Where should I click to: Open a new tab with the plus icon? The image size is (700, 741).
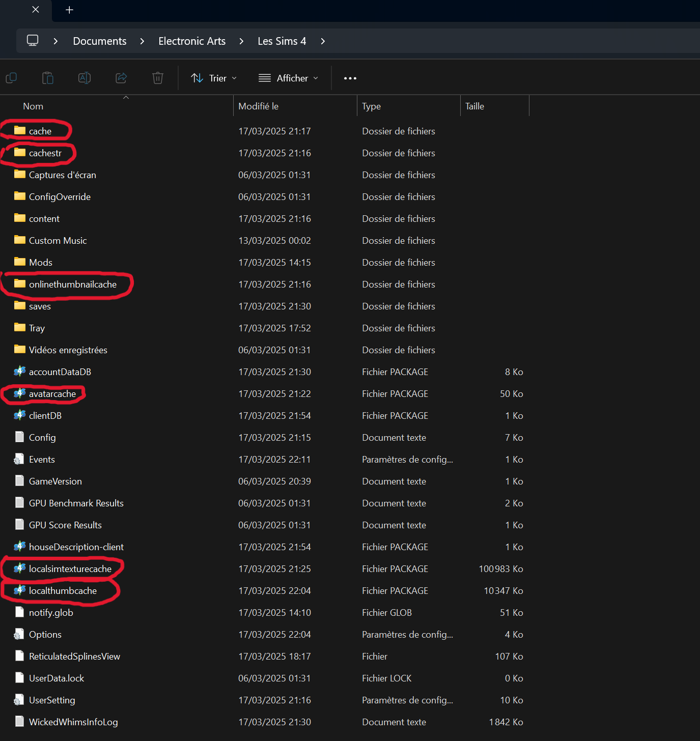tap(70, 10)
